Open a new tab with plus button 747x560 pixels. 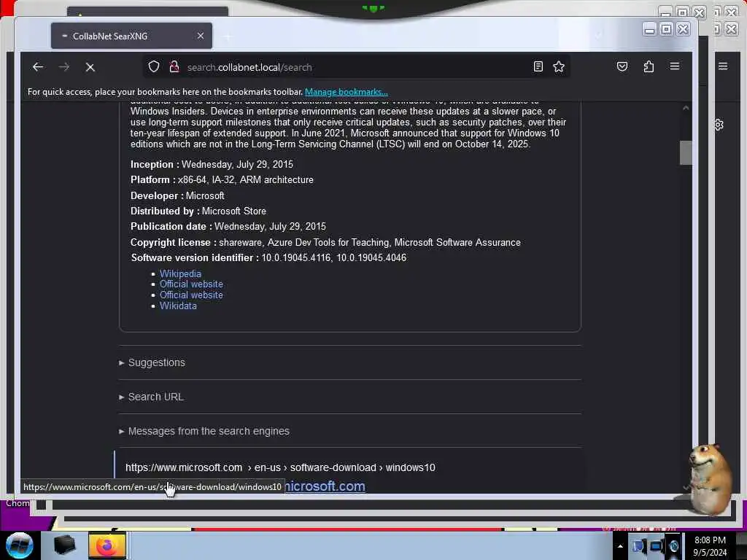(228, 36)
